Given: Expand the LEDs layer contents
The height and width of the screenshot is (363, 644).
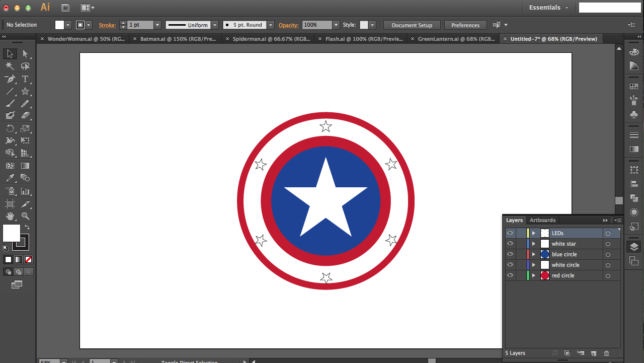Looking at the screenshot, I should pos(534,233).
